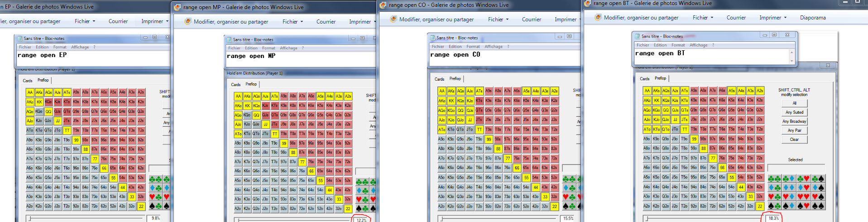Image resolution: width=868 pixels, height=222 pixels.
Task: Open Fichier dropdown in BT gallery toolbar
Action: click(x=703, y=17)
